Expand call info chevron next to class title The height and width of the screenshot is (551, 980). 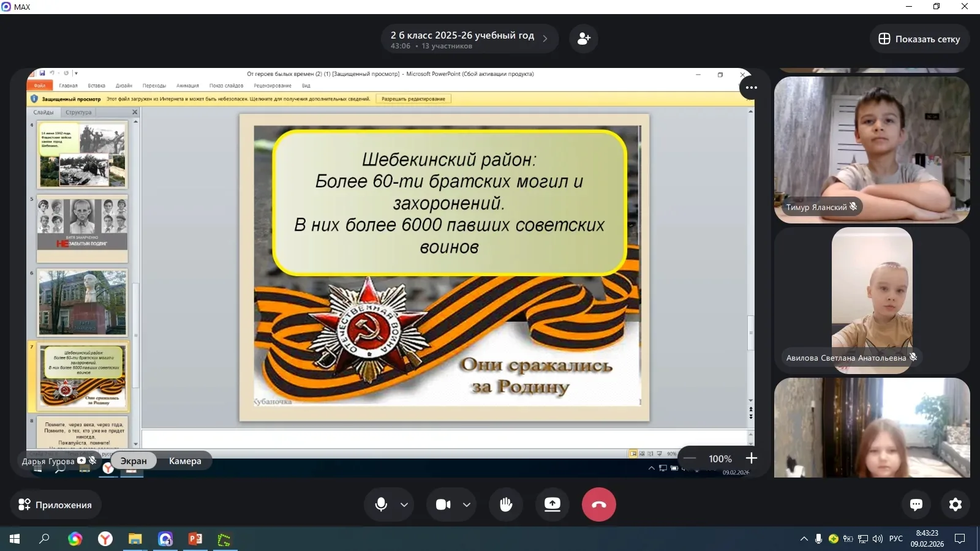coord(545,39)
